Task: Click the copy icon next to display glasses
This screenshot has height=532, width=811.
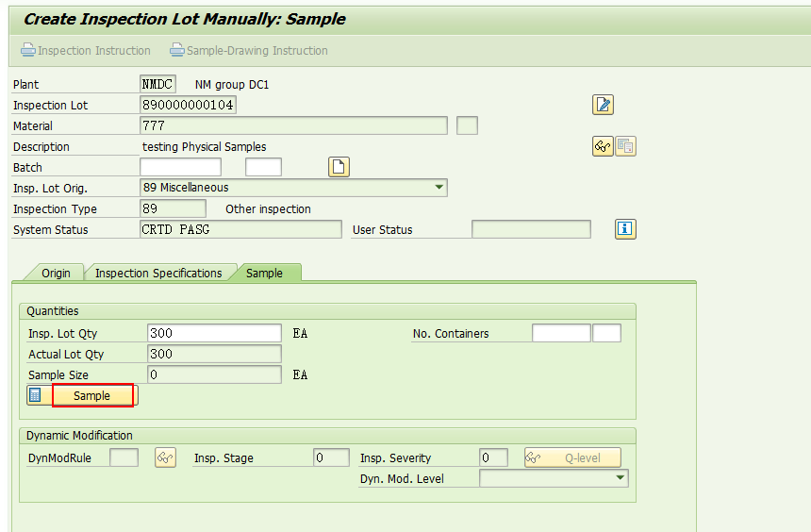Action: [625, 146]
